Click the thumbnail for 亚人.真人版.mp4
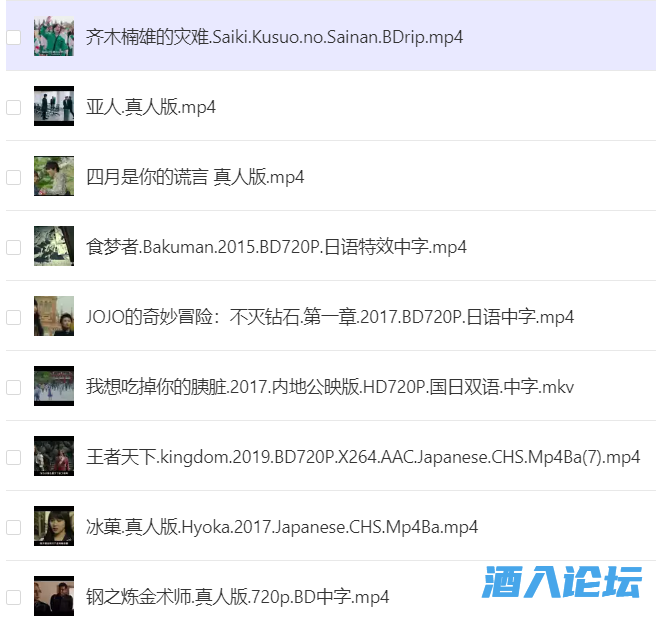656x624 pixels. [x=54, y=106]
